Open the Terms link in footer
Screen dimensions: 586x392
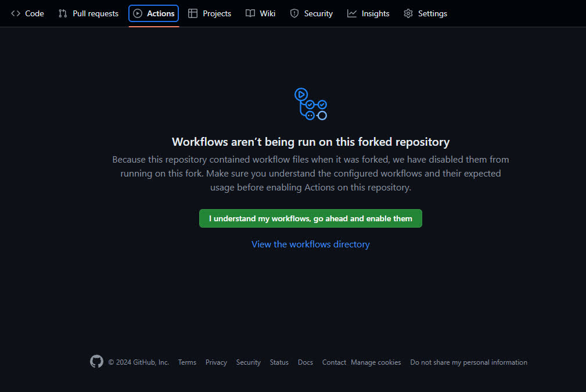[x=187, y=362]
